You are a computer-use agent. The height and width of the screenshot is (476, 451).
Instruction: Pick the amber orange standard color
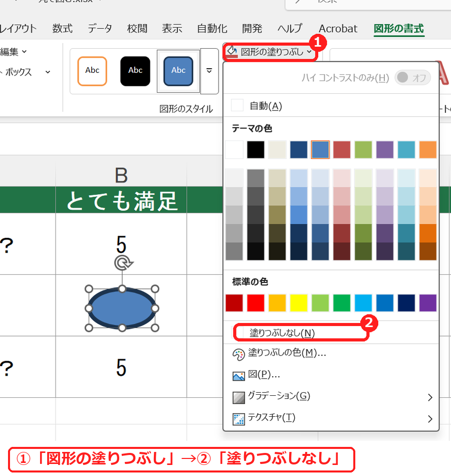point(277,302)
